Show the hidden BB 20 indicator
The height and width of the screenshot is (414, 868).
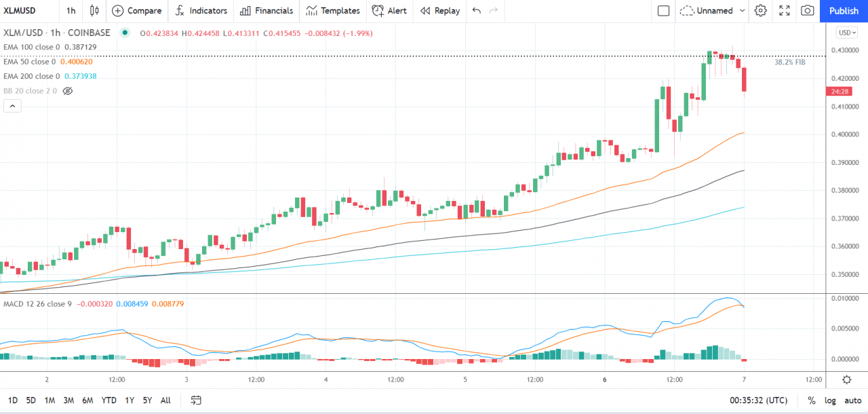coord(67,91)
